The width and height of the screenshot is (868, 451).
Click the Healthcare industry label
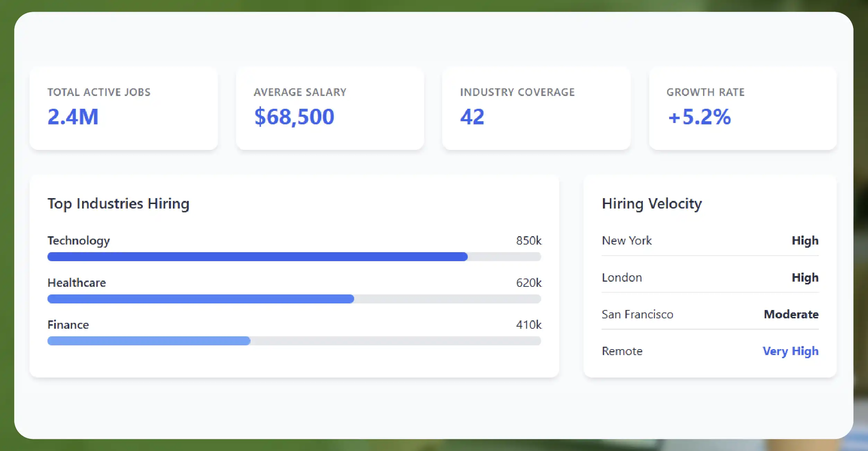click(77, 283)
